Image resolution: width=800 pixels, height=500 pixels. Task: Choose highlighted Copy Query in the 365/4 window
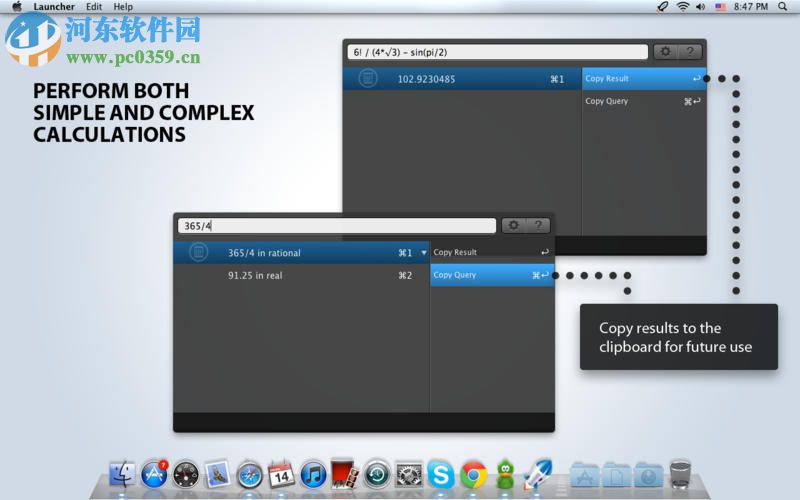492,275
